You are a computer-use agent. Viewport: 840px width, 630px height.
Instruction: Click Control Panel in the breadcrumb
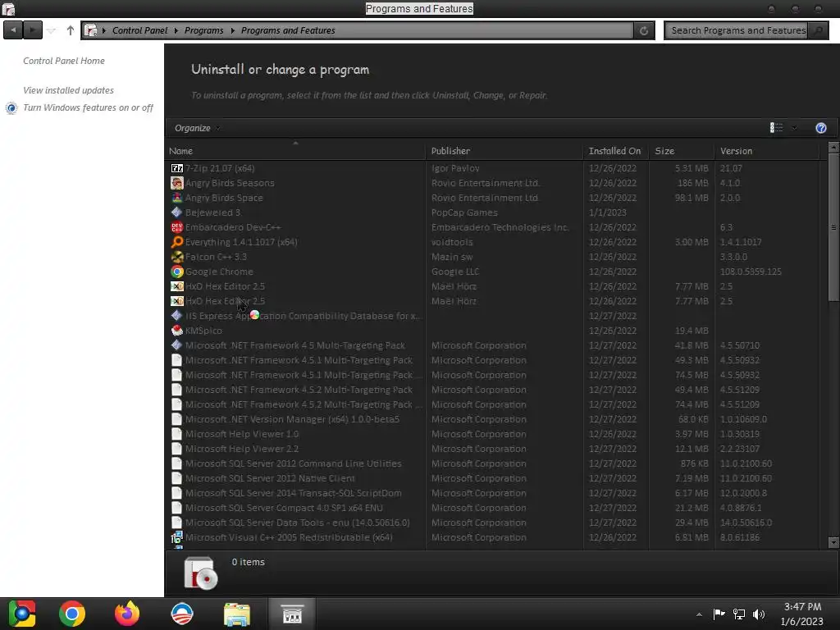[x=139, y=30]
